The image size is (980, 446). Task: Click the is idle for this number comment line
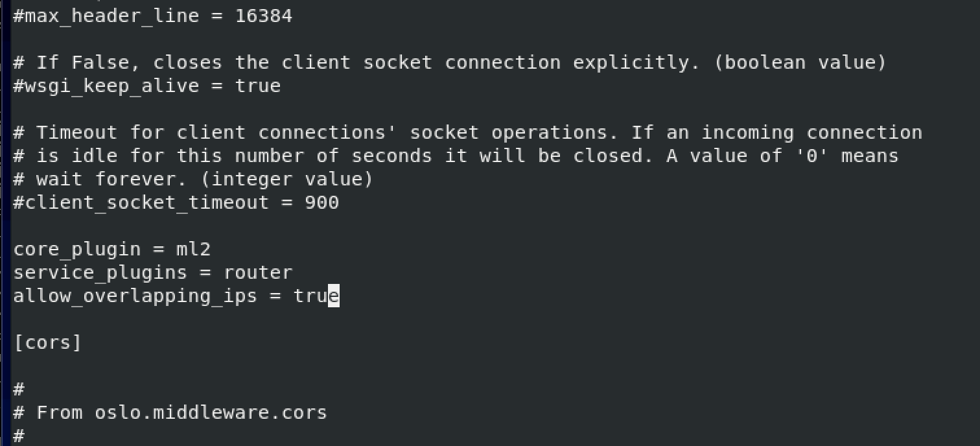(x=456, y=156)
